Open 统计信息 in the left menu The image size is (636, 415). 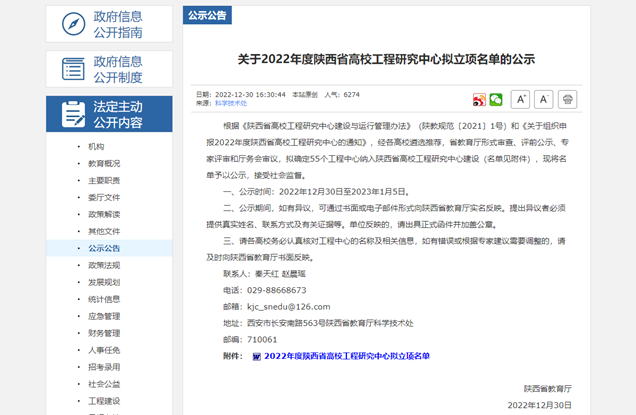tap(104, 299)
